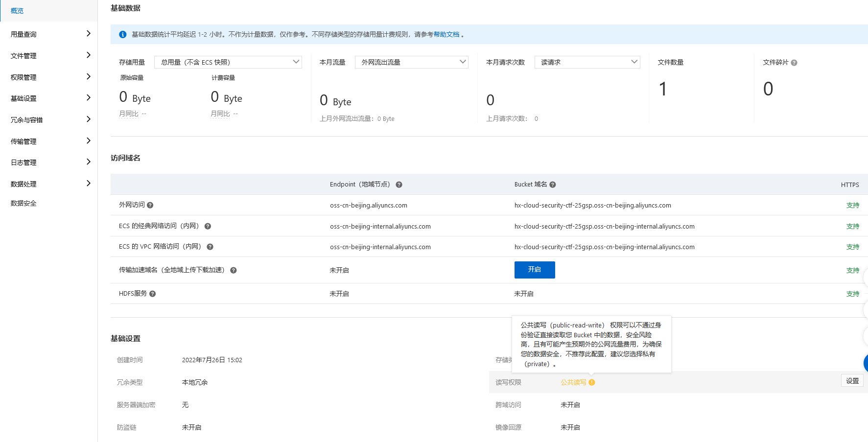
Task: Open the 帮助文档 link
Action: point(446,34)
